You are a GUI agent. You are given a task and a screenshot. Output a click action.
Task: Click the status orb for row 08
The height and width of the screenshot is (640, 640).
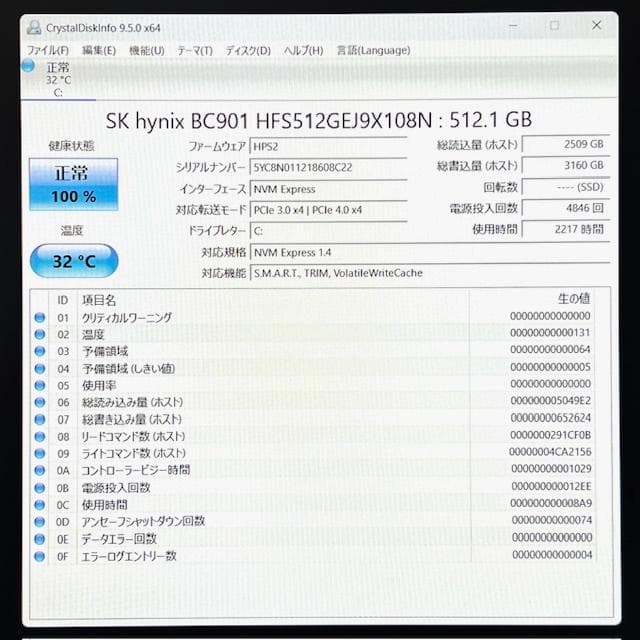(40, 437)
